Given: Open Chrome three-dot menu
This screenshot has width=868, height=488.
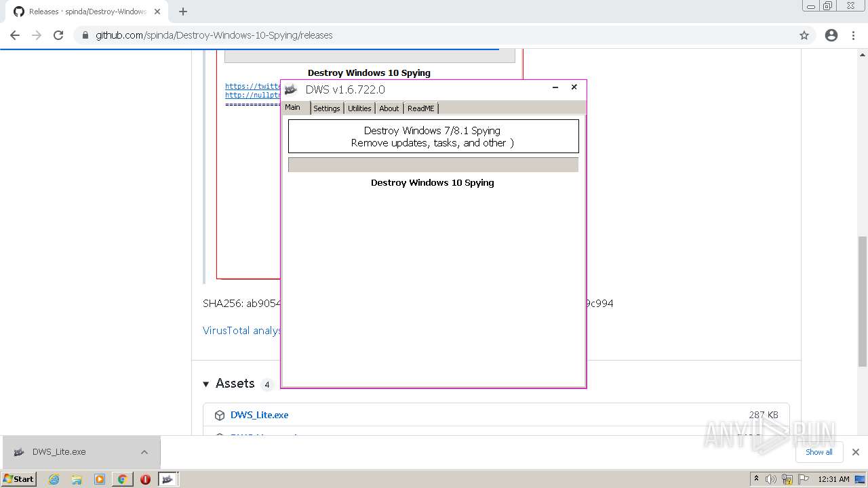Looking at the screenshot, I should pyautogui.click(x=854, y=35).
